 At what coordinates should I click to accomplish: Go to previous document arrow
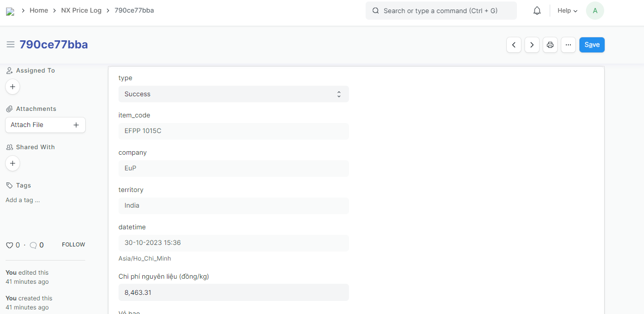coord(513,45)
